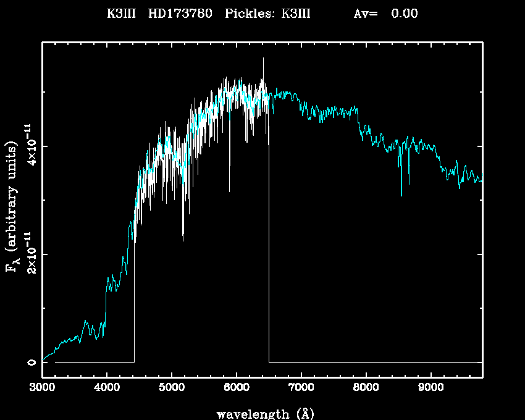Click the white vertical drop edge at 6500 Å
Screen dimensions: 525x420
269,247
